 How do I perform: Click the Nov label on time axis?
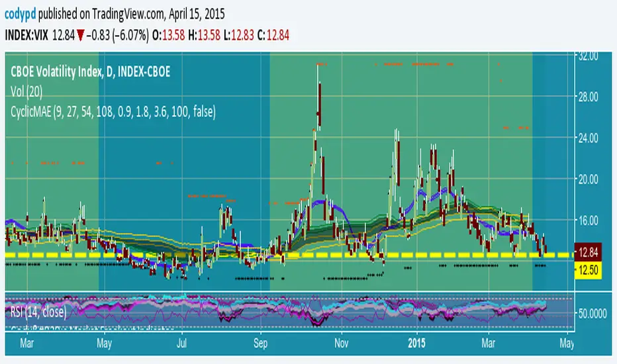pos(341,343)
